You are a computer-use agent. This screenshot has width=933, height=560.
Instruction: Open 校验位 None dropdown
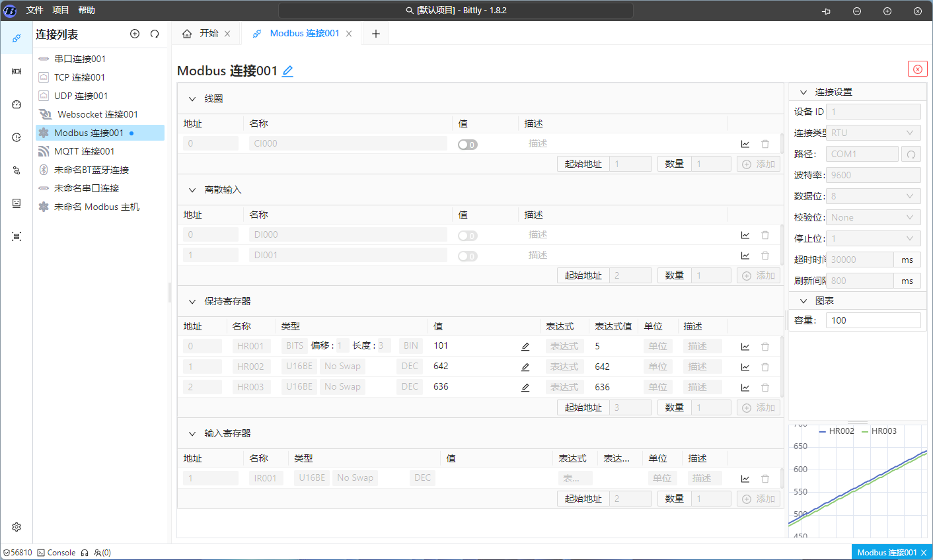click(874, 217)
